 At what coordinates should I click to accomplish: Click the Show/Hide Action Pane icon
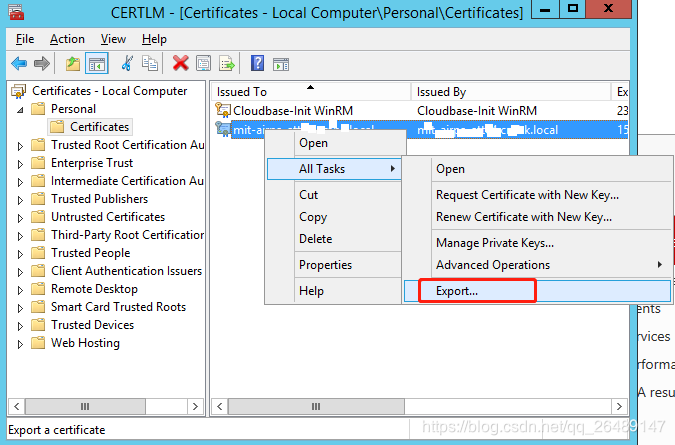tap(281, 64)
